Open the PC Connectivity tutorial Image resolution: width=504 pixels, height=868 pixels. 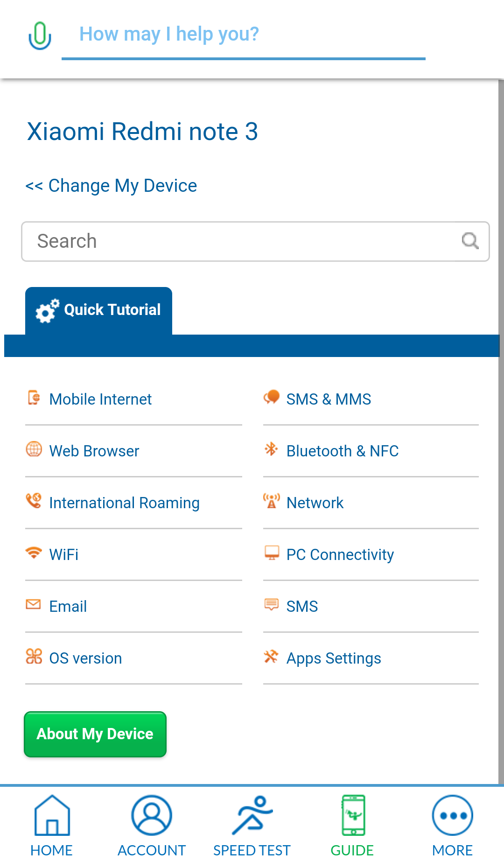(340, 555)
